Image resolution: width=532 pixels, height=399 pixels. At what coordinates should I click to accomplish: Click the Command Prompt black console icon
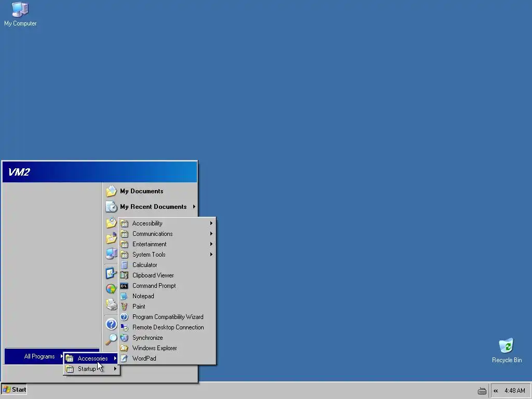tap(124, 286)
